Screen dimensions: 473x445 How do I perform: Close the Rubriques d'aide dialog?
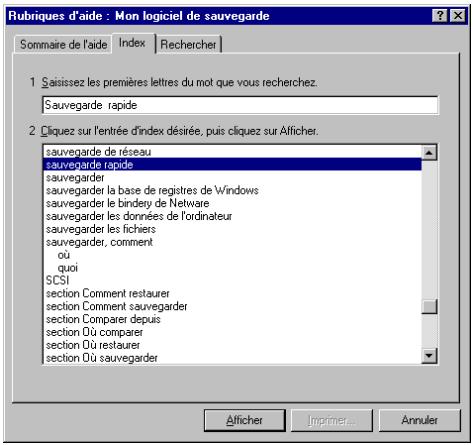click(x=458, y=16)
